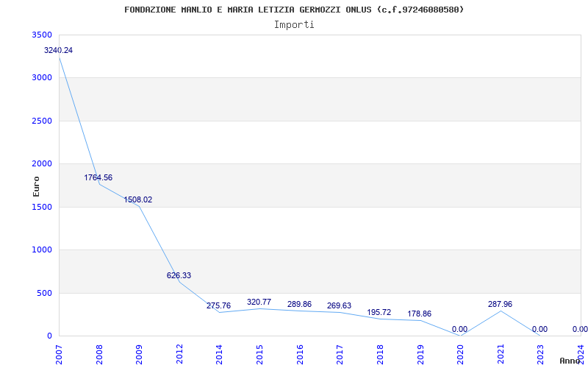588x368 pixels.
Task: Click the 0.00 label above 2020
Action: point(460,329)
